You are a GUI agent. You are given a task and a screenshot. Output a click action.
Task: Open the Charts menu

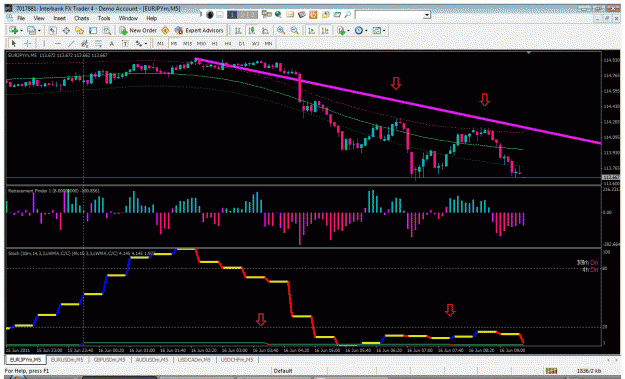coord(81,18)
